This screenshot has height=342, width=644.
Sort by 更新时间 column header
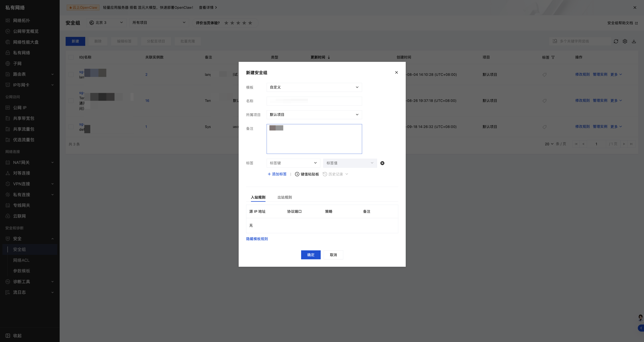320,57
